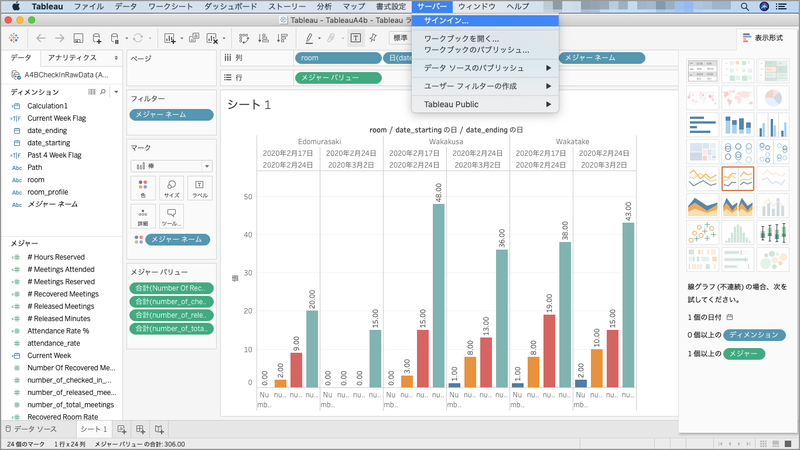Click the group members paperclip icon
Screen dimensions: 800x450
[x=331, y=38]
